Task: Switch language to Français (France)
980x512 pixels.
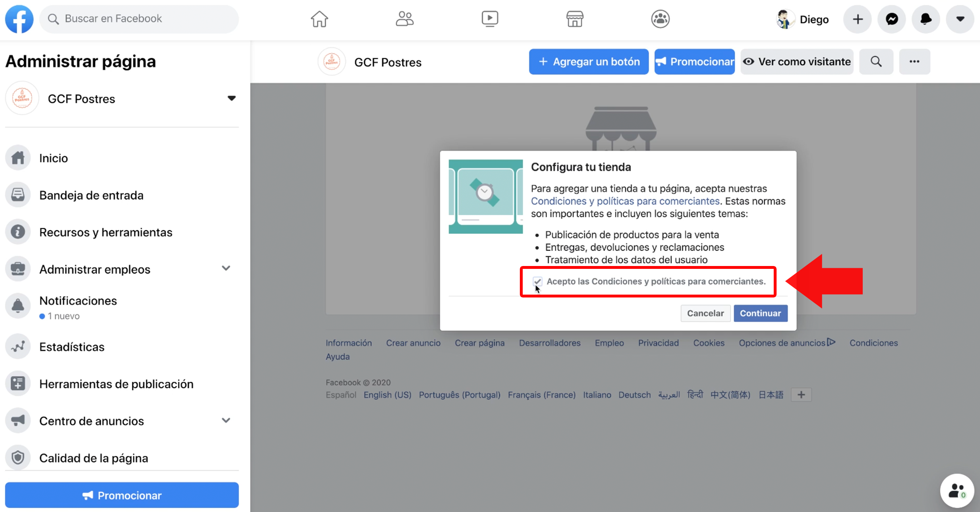Action: [x=541, y=394]
